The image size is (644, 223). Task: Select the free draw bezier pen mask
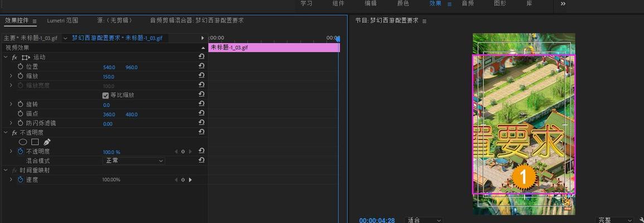pos(47,142)
